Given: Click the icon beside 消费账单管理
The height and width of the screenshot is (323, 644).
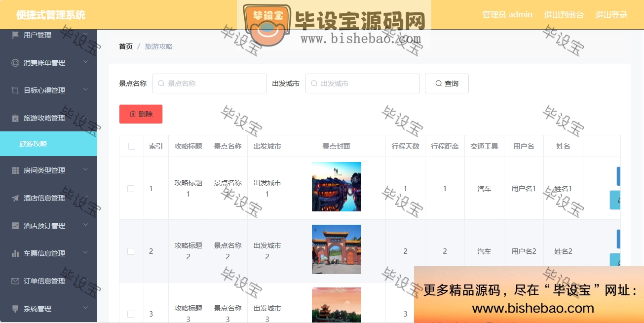Looking at the screenshot, I should [x=15, y=63].
